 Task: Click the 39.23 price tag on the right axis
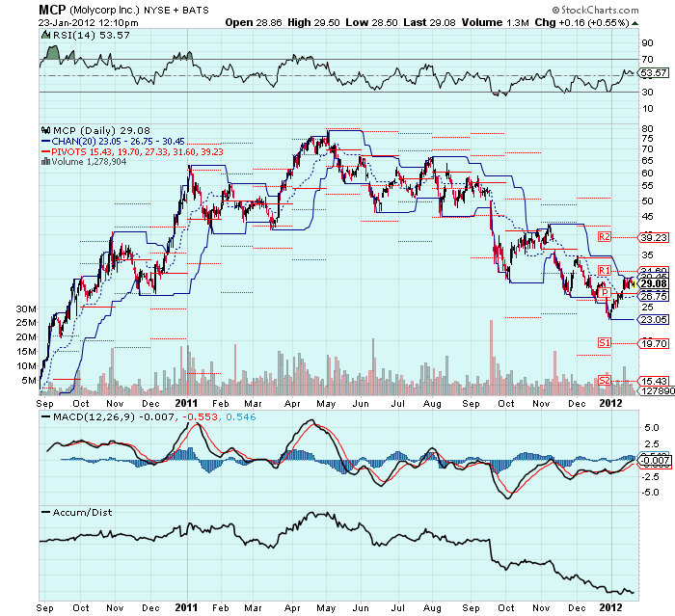point(654,237)
